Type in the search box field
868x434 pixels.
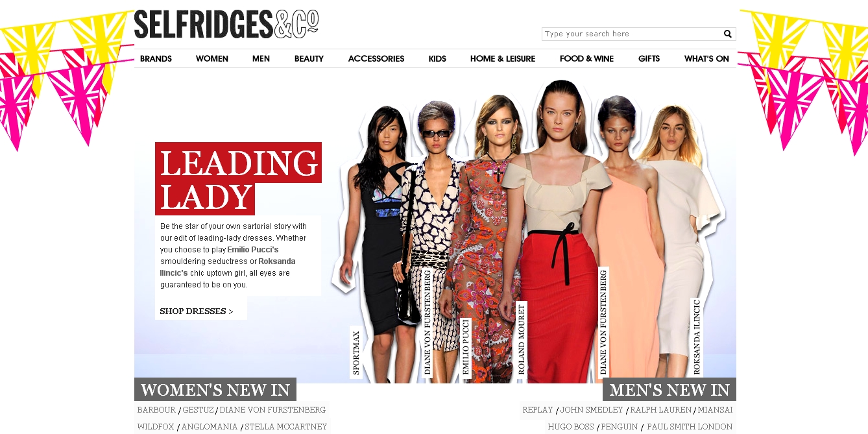pyautogui.click(x=633, y=34)
